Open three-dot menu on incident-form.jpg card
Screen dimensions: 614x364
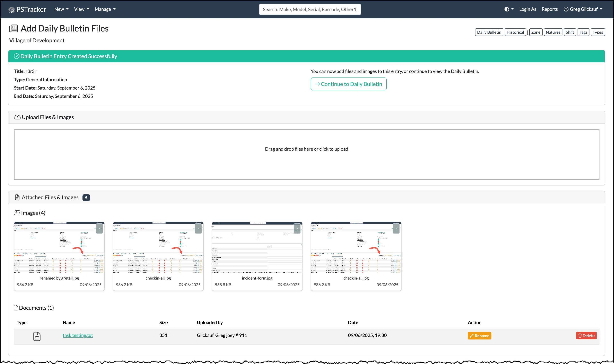point(297,229)
